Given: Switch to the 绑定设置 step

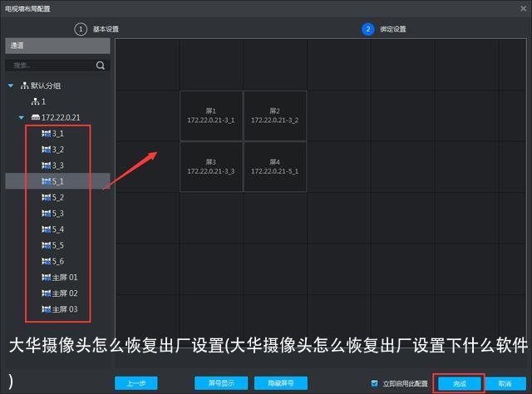Looking at the screenshot, I should [393, 29].
